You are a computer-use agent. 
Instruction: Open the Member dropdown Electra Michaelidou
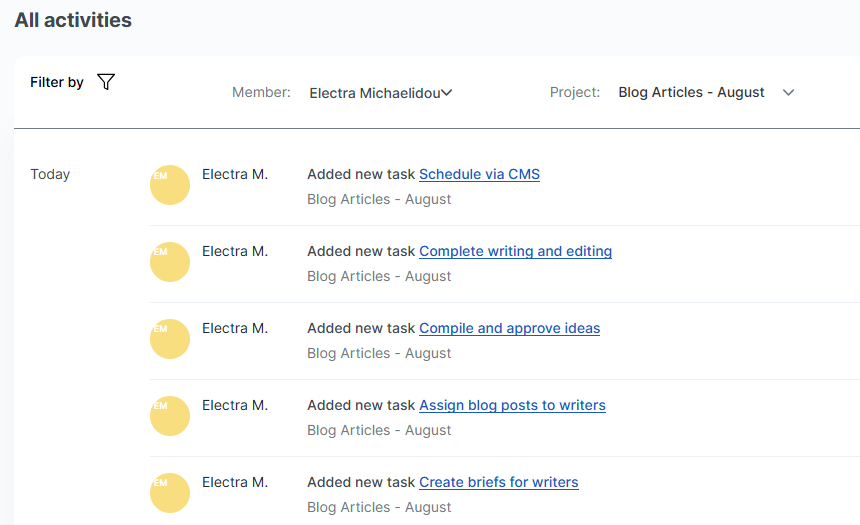(x=381, y=93)
